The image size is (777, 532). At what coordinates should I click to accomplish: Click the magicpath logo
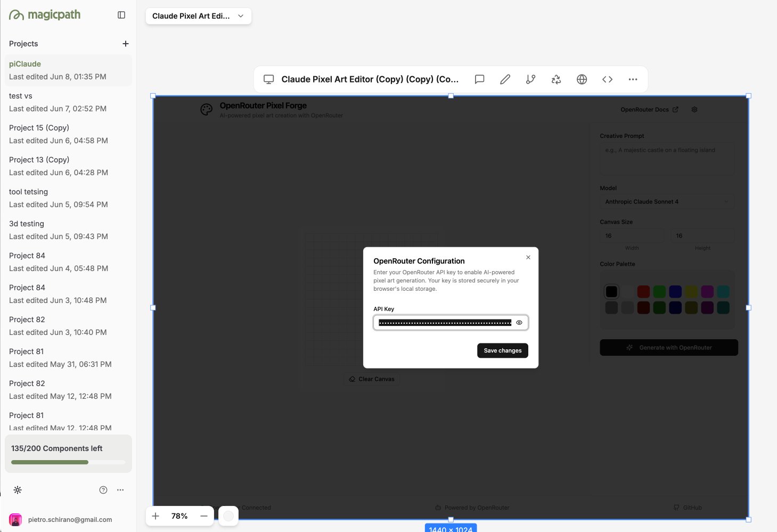[x=45, y=15]
